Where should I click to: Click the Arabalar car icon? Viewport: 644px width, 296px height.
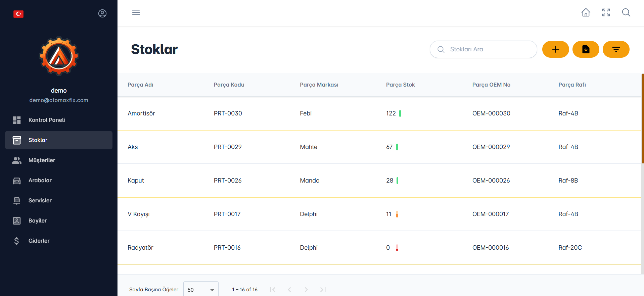click(x=17, y=181)
